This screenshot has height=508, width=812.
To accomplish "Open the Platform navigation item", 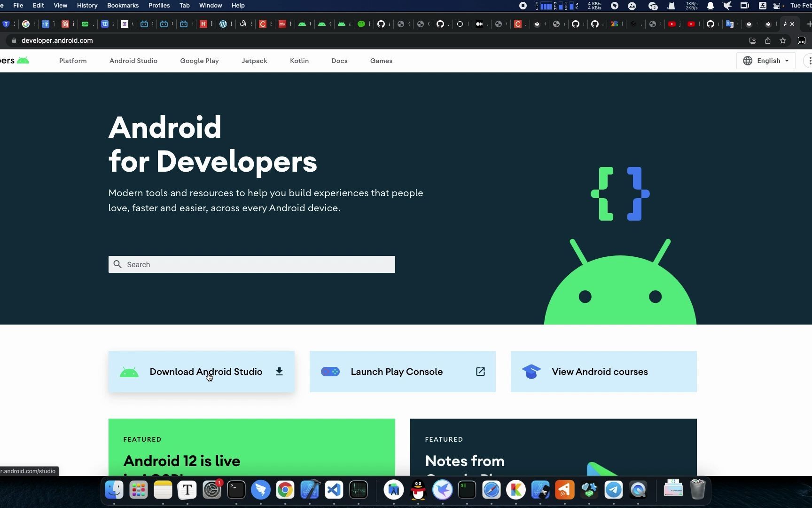I will 73,61.
